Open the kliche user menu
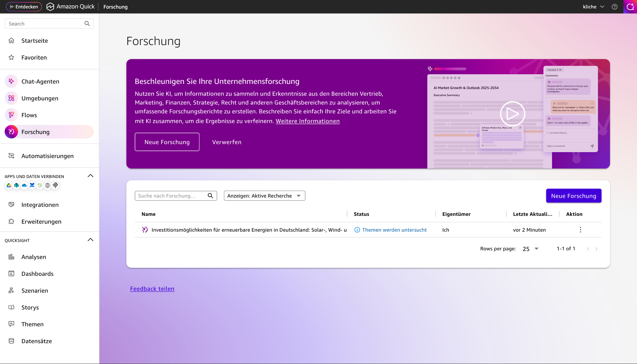The width and height of the screenshot is (637, 364). (x=593, y=7)
